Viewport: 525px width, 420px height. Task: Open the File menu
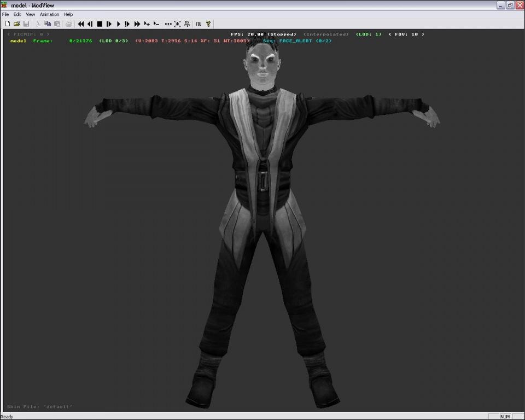[5, 14]
